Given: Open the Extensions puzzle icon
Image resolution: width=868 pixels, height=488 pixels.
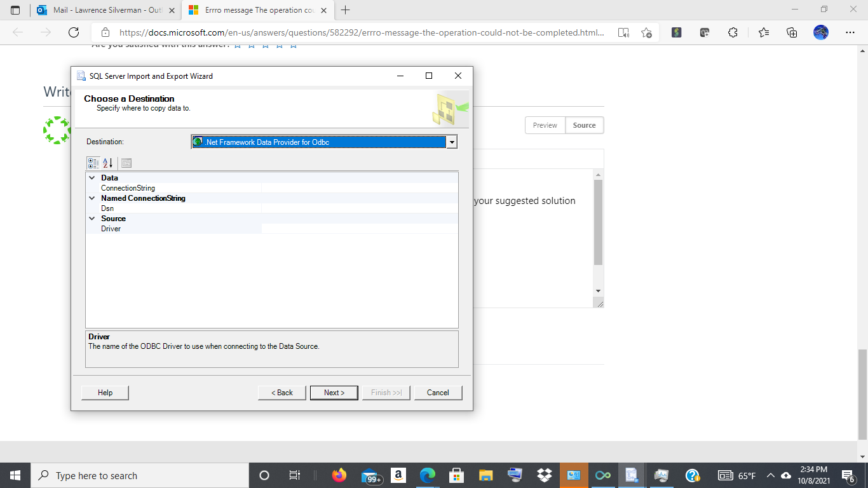Looking at the screenshot, I should [733, 32].
